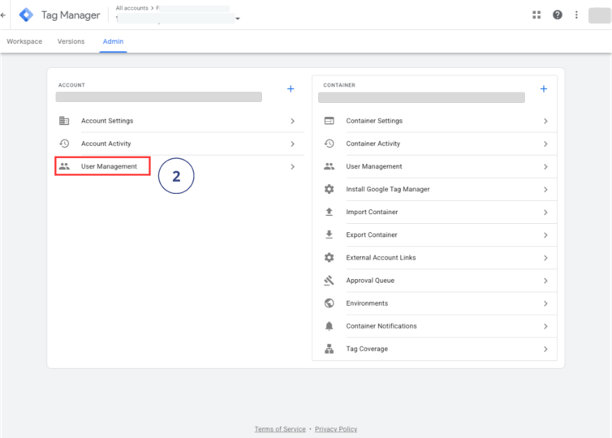This screenshot has width=612, height=438.
Task: Open External Account Links text
Action: click(381, 257)
